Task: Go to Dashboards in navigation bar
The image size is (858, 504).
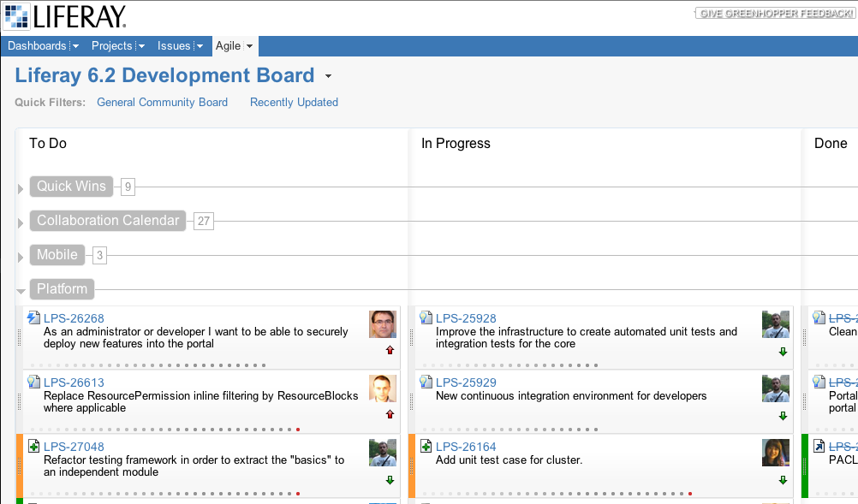Action: 37,46
